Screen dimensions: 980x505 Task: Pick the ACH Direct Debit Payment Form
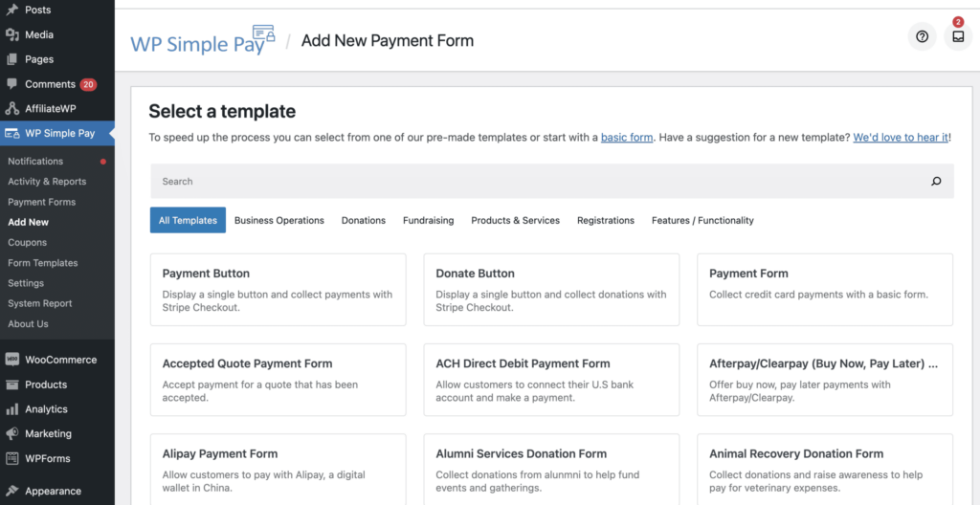tap(551, 380)
